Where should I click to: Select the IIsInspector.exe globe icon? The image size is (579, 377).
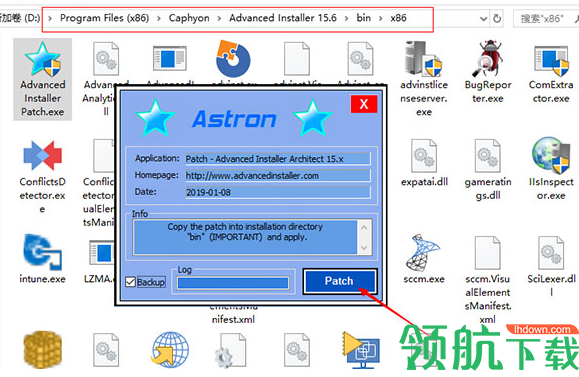coord(551,155)
